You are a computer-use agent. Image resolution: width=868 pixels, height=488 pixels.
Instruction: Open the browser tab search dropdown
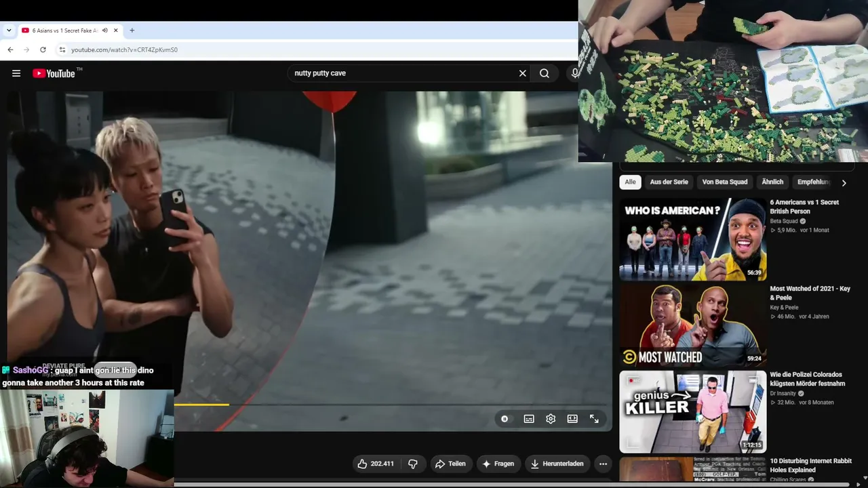pyautogui.click(x=9, y=30)
